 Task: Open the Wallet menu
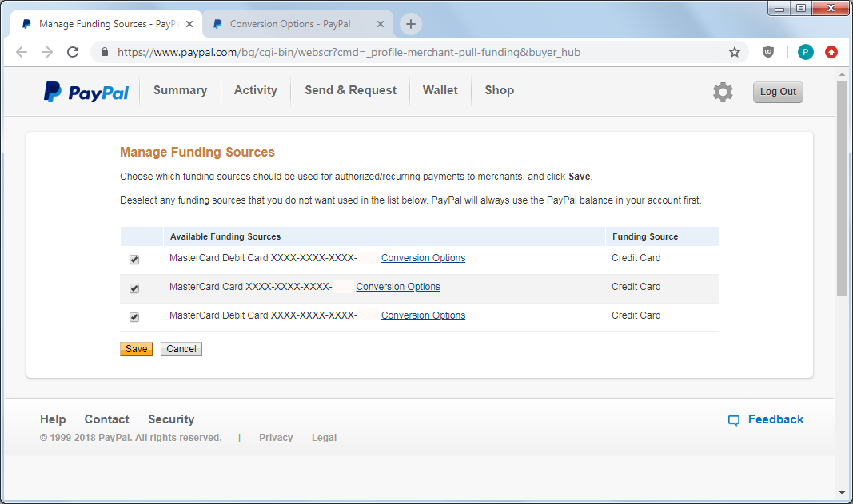[x=440, y=90]
